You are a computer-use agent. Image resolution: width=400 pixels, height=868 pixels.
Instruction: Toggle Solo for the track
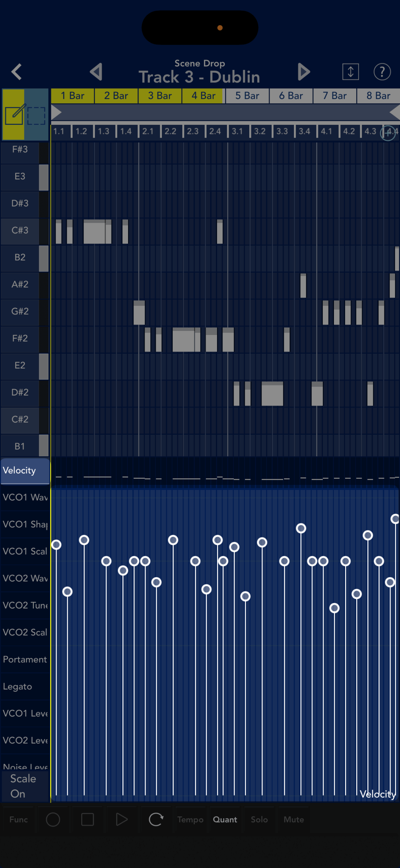pos(259,820)
